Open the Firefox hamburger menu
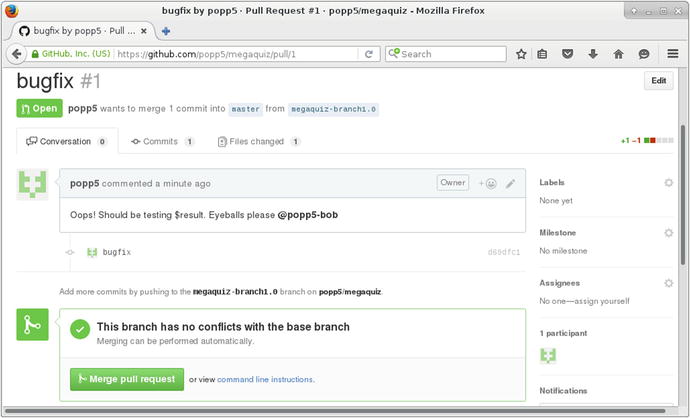 click(x=672, y=54)
